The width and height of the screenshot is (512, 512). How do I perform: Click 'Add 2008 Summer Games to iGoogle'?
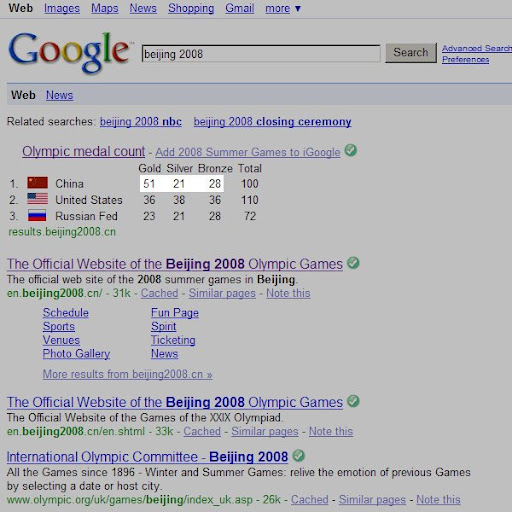[x=248, y=152]
